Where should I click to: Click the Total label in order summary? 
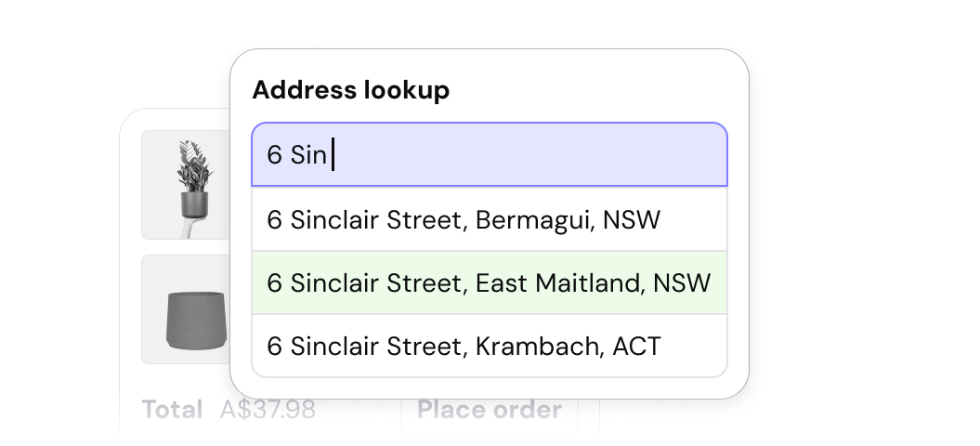pyautogui.click(x=172, y=410)
